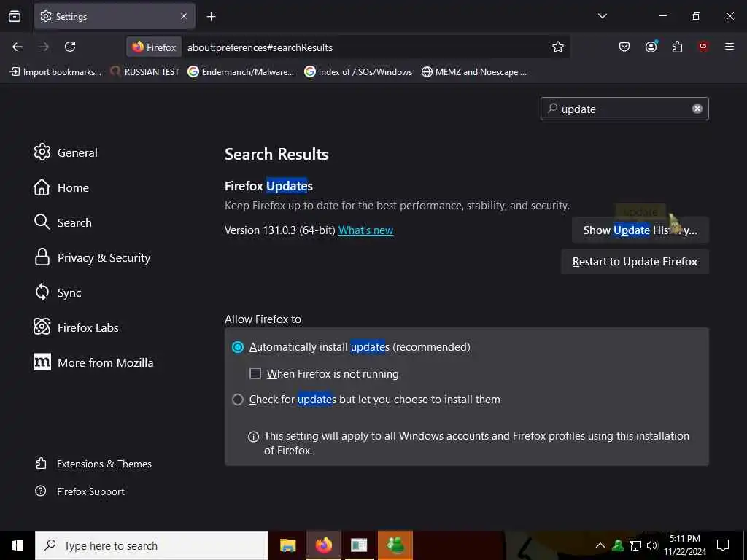Viewport: 747px width, 560px height.
Task: Open File Explorer from taskbar
Action: pos(287,545)
